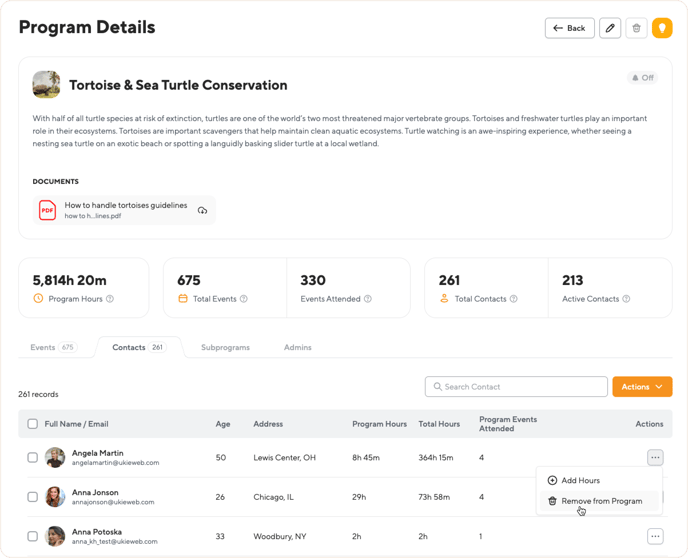Click help icon next to Events Attended
Viewport: 688px width, 558px height.
point(368,299)
